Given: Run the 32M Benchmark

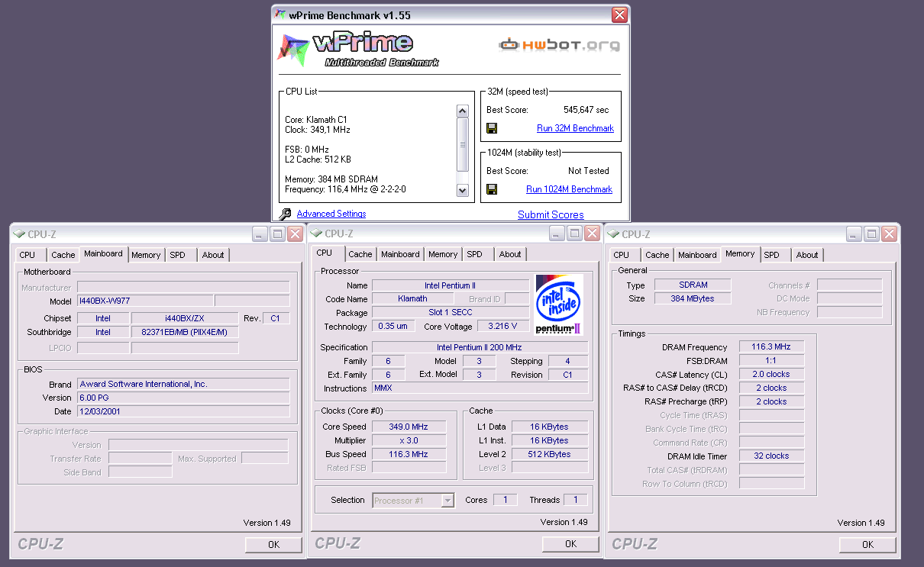Looking at the screenshot, I should pos(575,128).
